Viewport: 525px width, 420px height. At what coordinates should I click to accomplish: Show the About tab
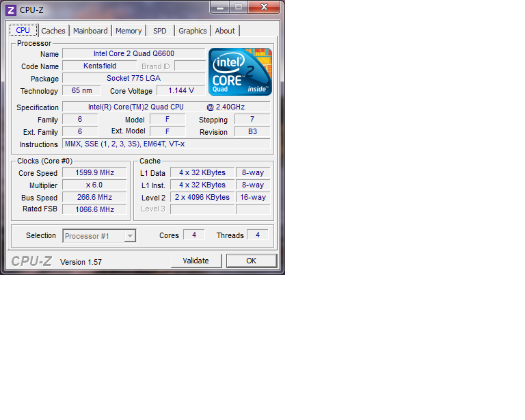(225, 31)
